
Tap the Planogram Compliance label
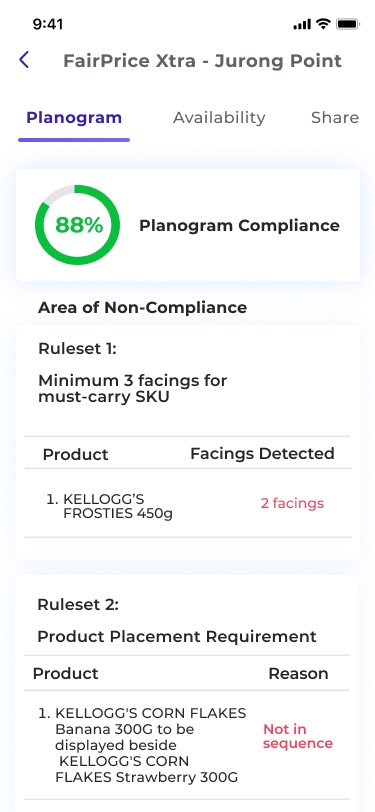coord(239,226)
